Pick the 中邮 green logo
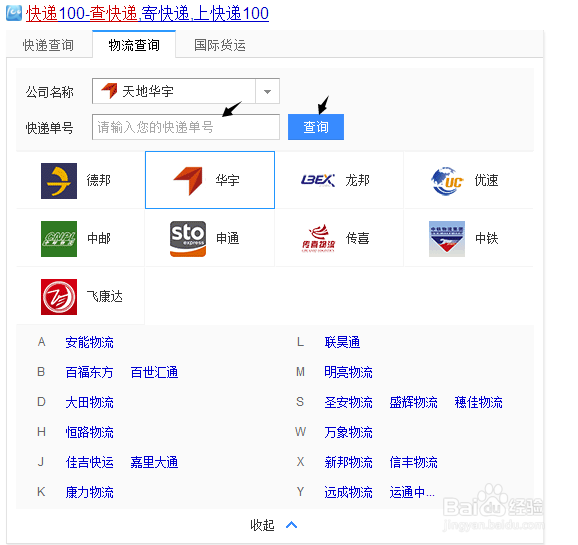 (x=59, y=239)
